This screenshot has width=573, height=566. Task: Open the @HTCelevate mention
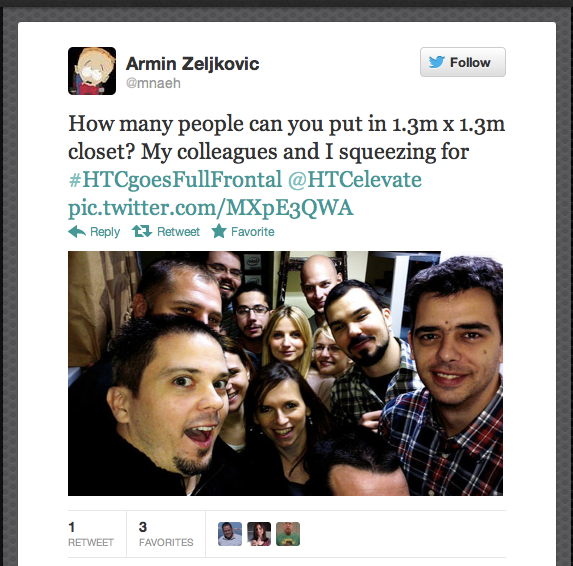(354, 179)
